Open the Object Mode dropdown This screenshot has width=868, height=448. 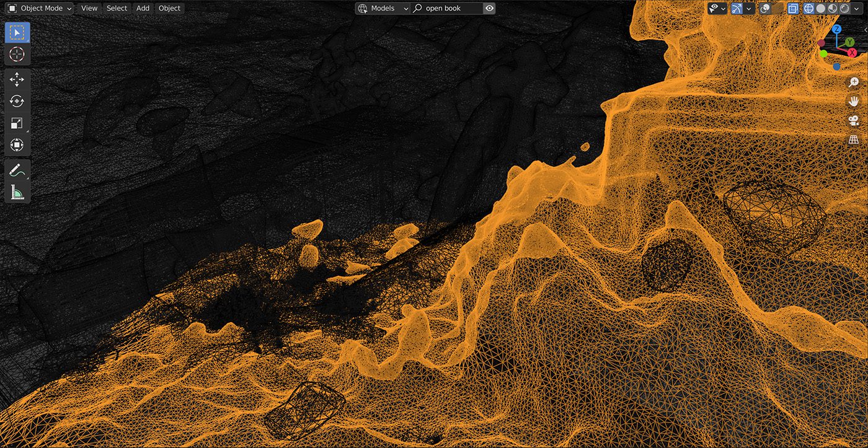tap(38, 8)
